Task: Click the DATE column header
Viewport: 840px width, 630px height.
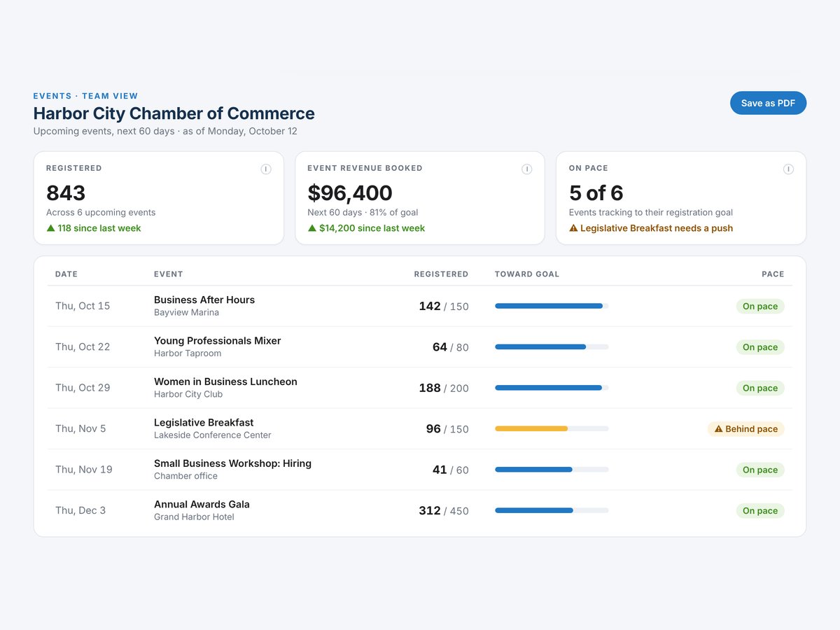Action: 66,274
